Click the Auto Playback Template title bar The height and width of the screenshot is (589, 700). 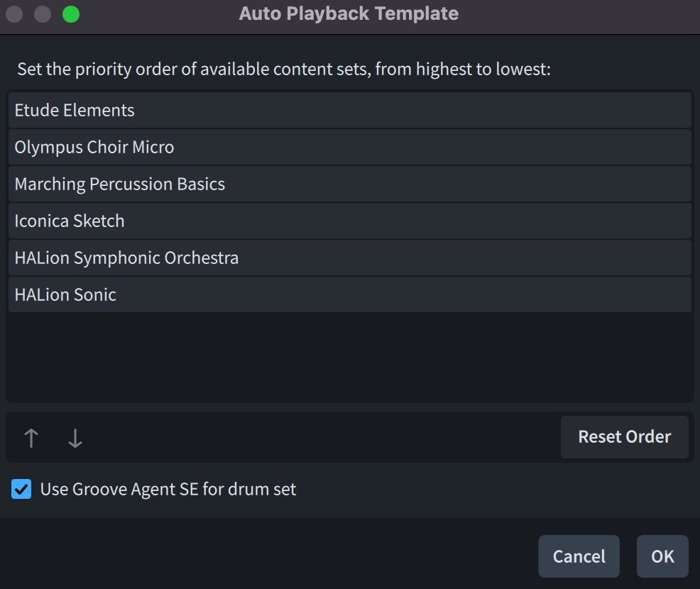coord(349,14)
